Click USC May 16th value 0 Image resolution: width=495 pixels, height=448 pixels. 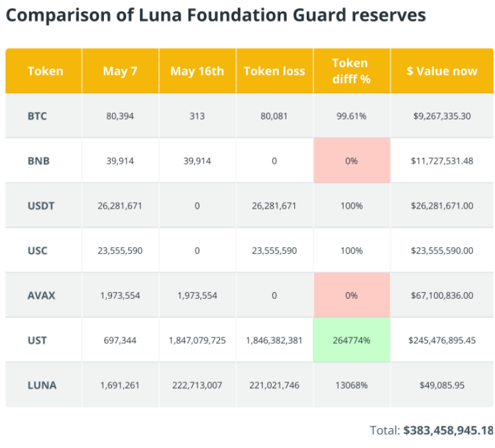(197, 251)
